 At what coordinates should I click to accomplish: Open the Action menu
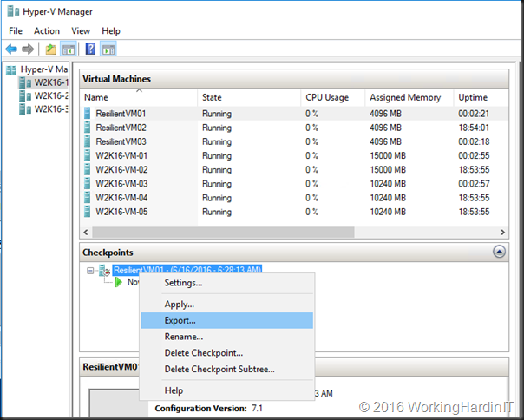47,30
